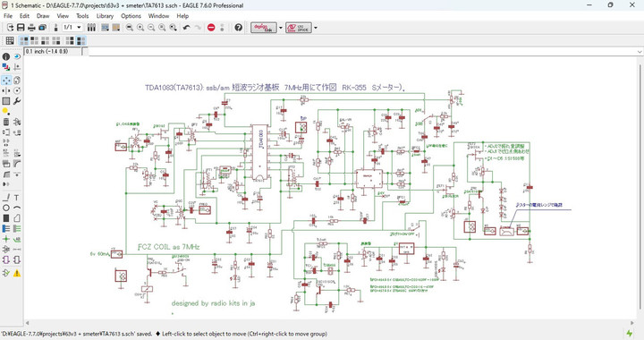Screen dimensions: 644x340
Task: Click the LTC Spice button
Action: (299, 28)
